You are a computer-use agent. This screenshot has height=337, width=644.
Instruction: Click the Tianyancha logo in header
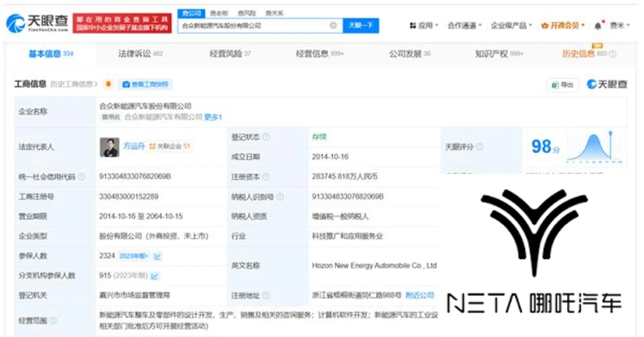[37, 23]
